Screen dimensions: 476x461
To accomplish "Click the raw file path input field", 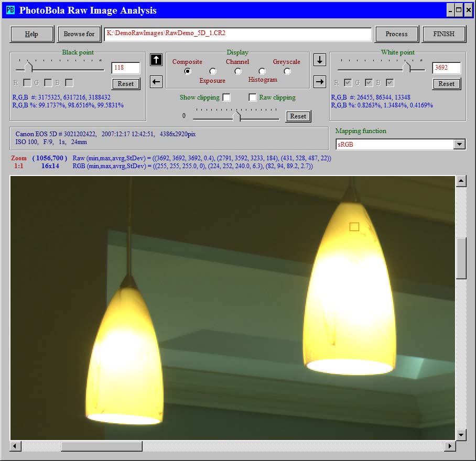I will click(237, 34).
